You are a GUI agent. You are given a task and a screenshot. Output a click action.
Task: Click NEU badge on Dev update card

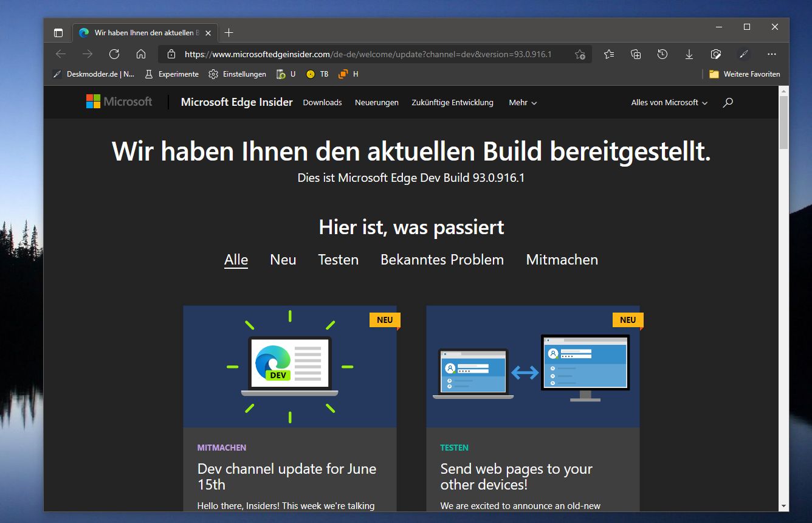click(x=385, y=320)
